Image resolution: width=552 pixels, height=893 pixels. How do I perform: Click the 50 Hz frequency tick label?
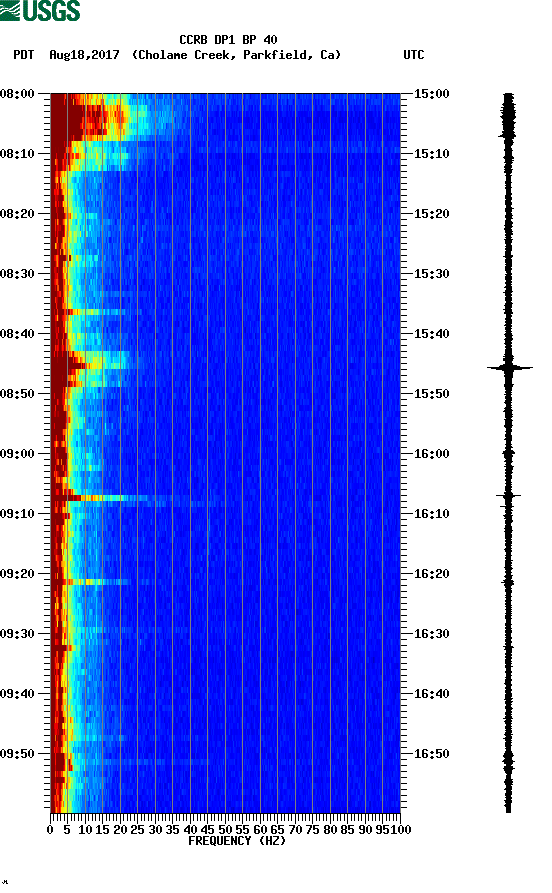click(x=225, y=830)
